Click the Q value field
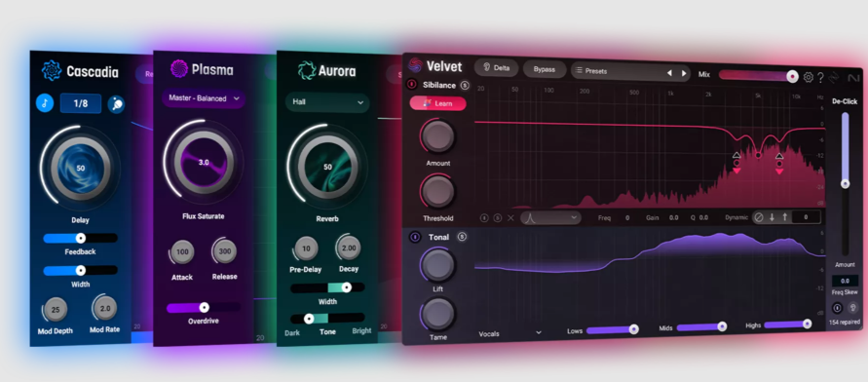Image resolution: width=868 pixels, height=382 pixels. 703,218
